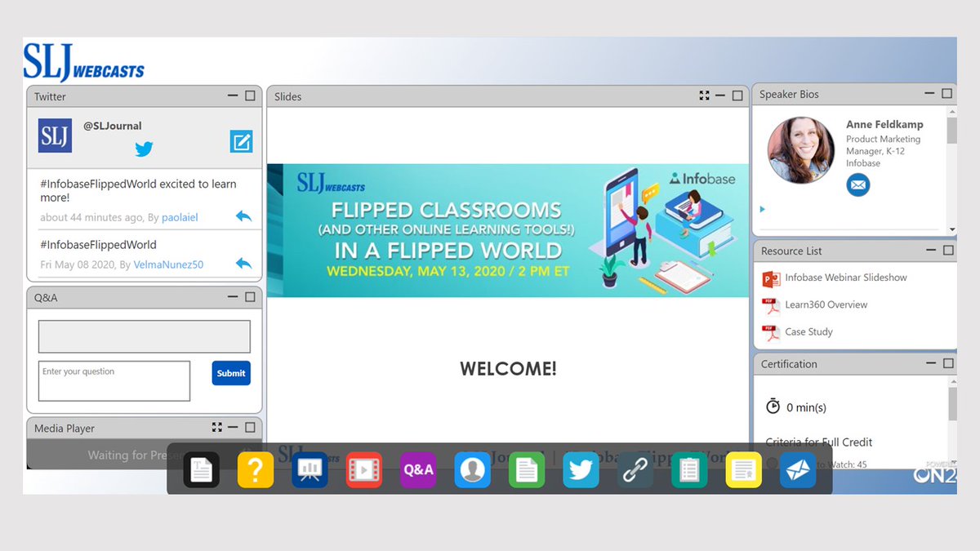Open the yellow certificate dock icon
Image resolution: width=980 pixels, height=551 pixels.
[744, 469]
